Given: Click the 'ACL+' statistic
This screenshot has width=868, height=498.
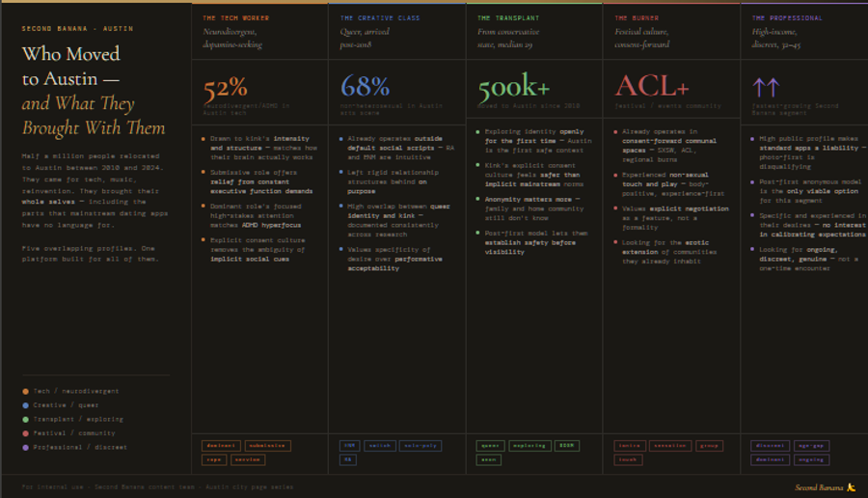Looking at the screenshot, I should [x=652, y=86].
